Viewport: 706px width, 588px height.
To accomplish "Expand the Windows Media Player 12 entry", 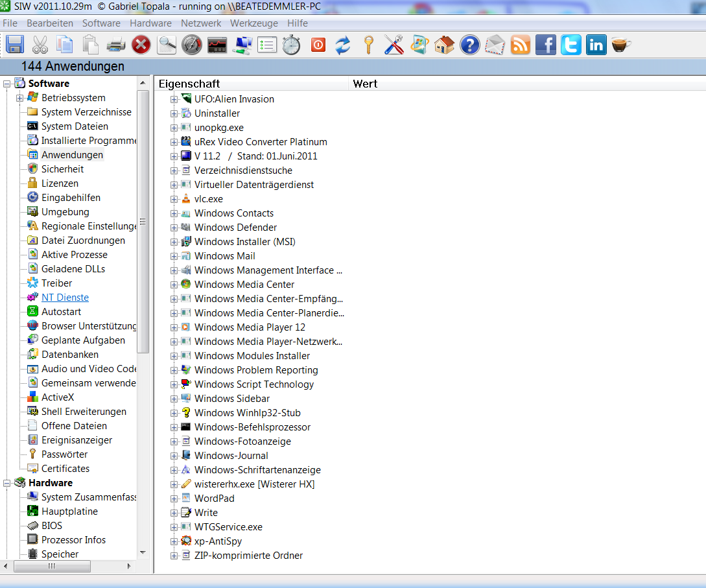I will 174,328.
